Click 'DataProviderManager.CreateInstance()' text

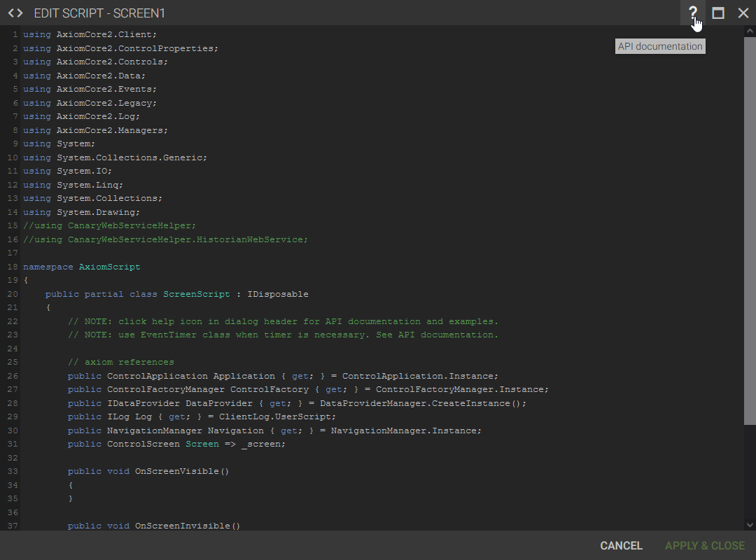[421, 403]
